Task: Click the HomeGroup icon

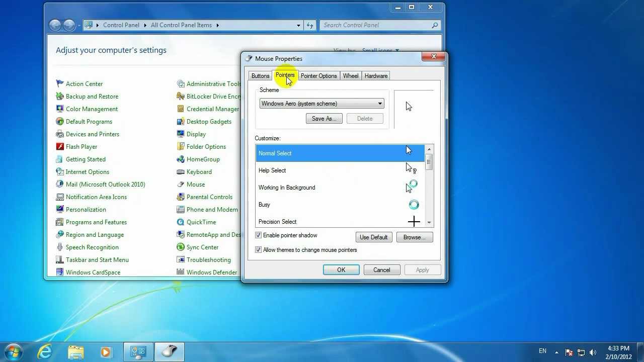Action: (181, 159)
